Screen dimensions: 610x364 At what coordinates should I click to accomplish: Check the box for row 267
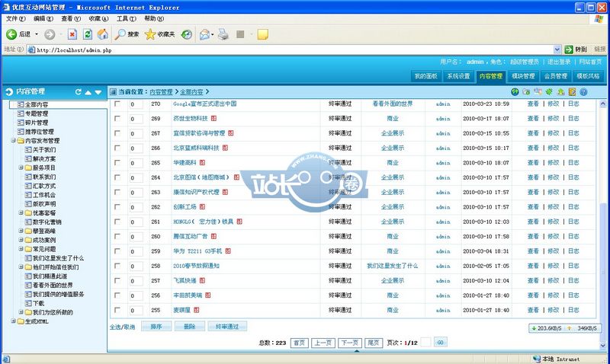pos(117,133)
